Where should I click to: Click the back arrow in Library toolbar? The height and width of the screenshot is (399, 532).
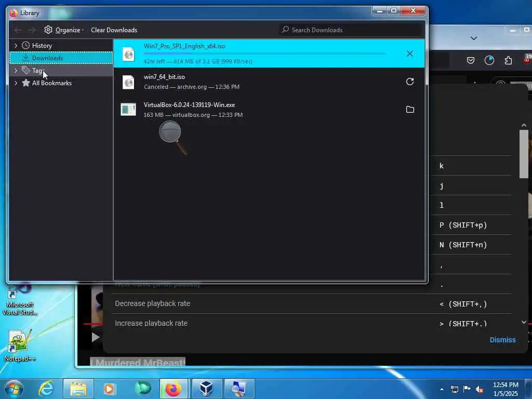(x=18, y=30)
